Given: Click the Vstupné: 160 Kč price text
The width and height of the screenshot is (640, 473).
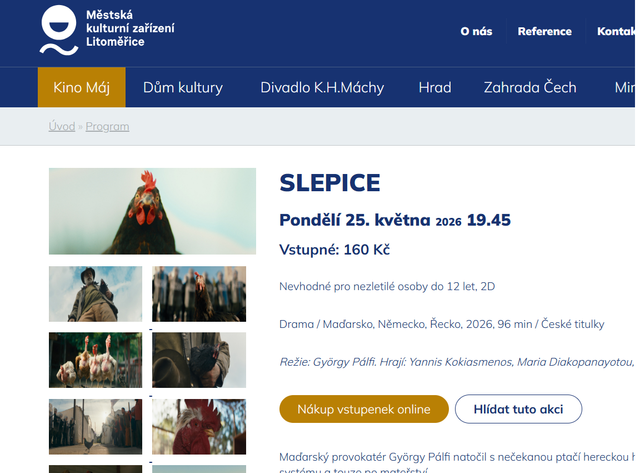Looking at the screenshot, I should tap(335, 249).
